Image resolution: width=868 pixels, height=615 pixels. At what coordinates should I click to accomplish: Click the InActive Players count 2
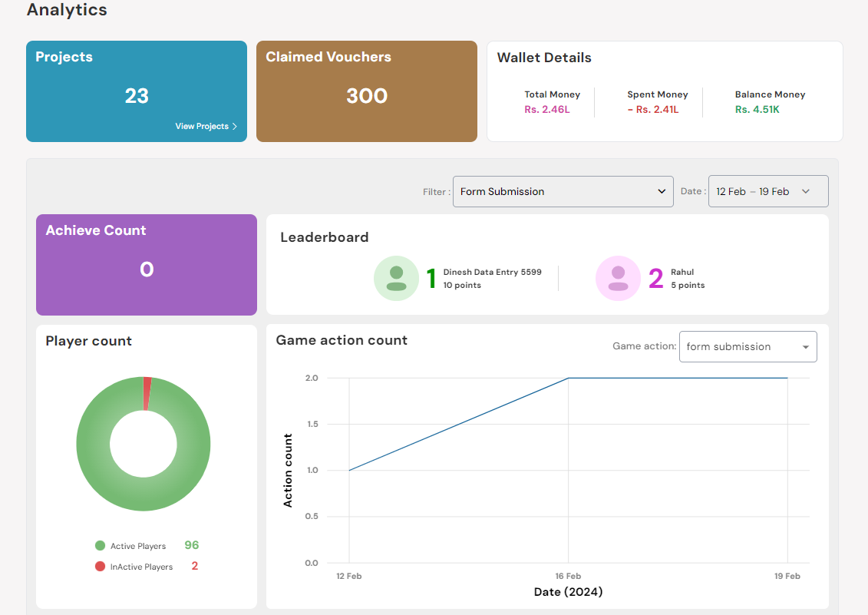click(x=195, y=566)
